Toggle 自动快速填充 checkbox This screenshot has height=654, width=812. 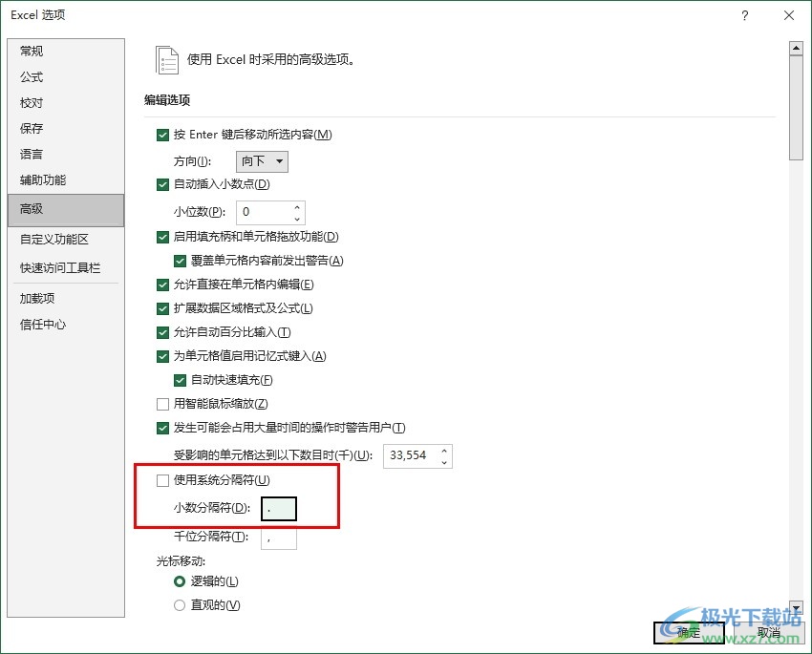click(x=180, y=380)
